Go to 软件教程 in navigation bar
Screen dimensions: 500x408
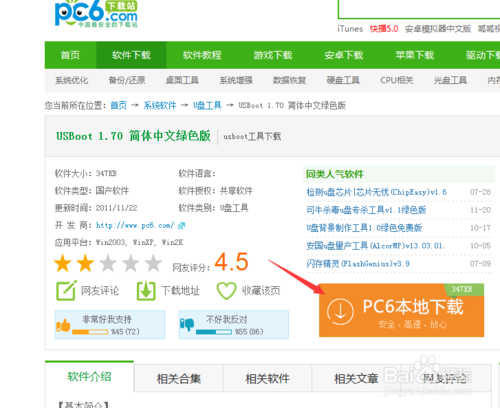click(202, 55)
